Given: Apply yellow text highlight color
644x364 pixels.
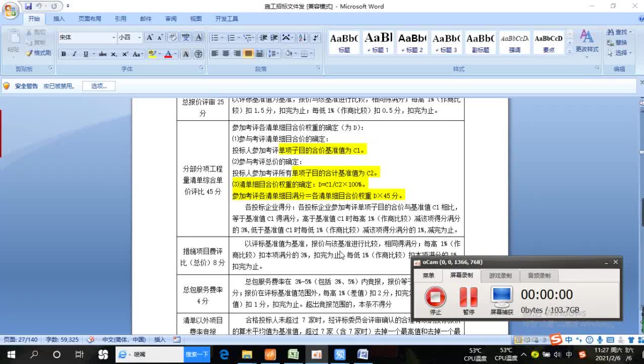Looking at the screenshot, I should click(x=152, y=54).
